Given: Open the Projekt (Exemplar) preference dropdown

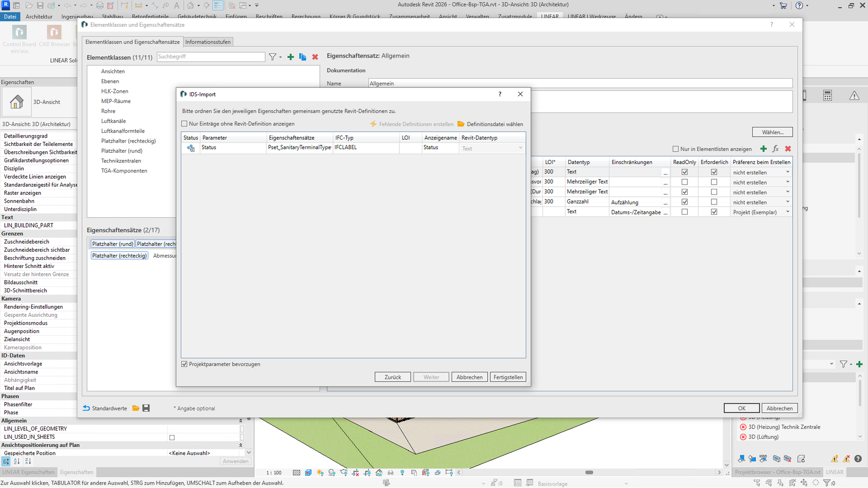Looking at the screenshot, I should tap(787, 212).
